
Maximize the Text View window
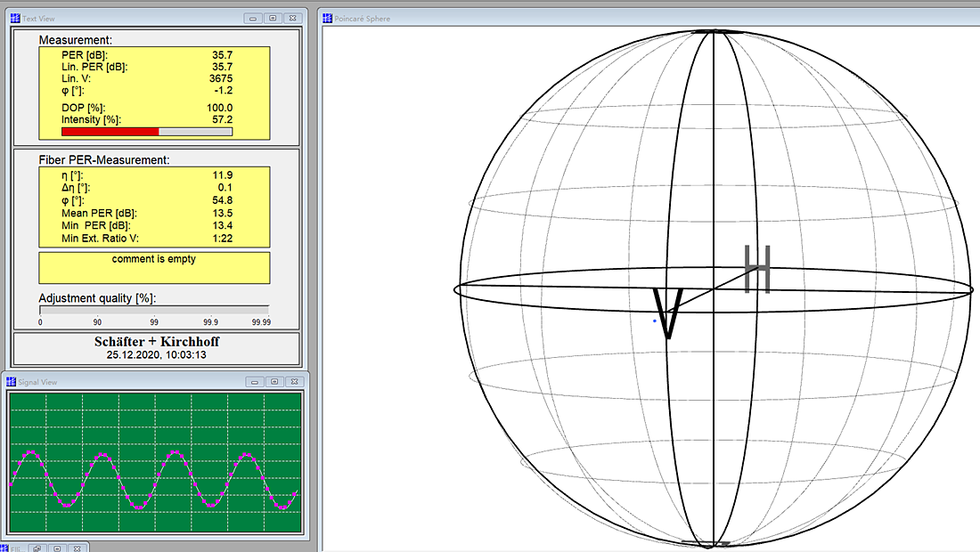click(x=273, y=18)
